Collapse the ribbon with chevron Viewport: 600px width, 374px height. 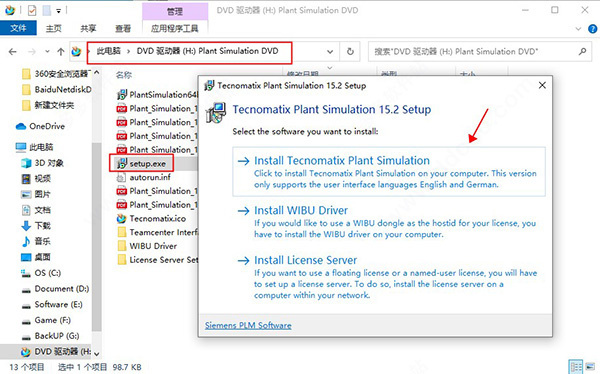point(578,29)
